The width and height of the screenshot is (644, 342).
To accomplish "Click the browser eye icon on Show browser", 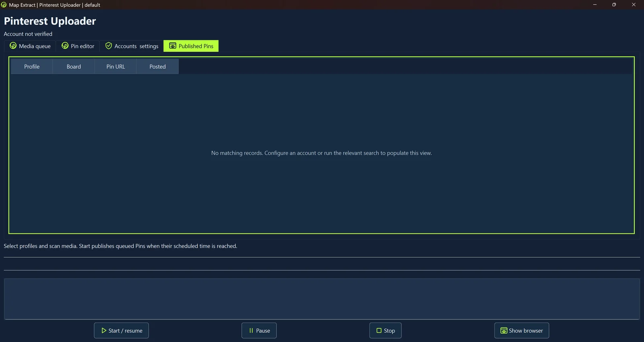I will coord(504,330).
